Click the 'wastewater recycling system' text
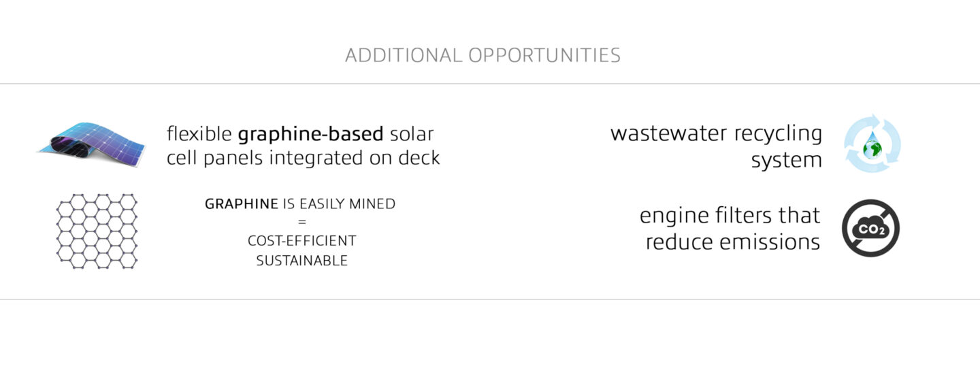 716,146
